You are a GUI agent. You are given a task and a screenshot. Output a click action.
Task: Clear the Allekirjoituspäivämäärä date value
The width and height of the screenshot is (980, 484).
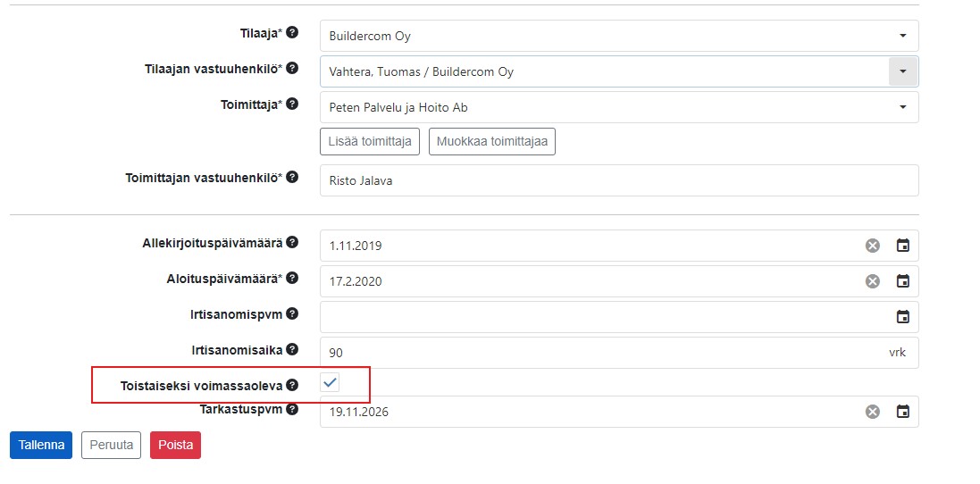pos(873,246)
